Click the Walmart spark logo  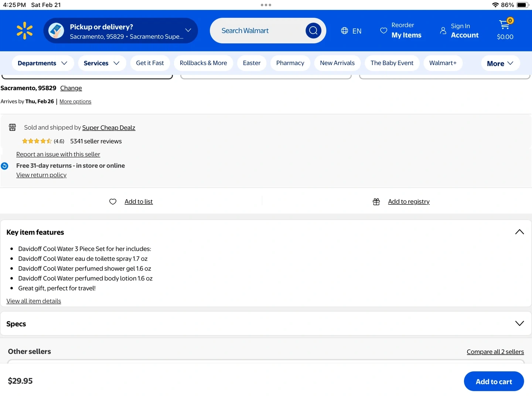click(x=24, y=31)
